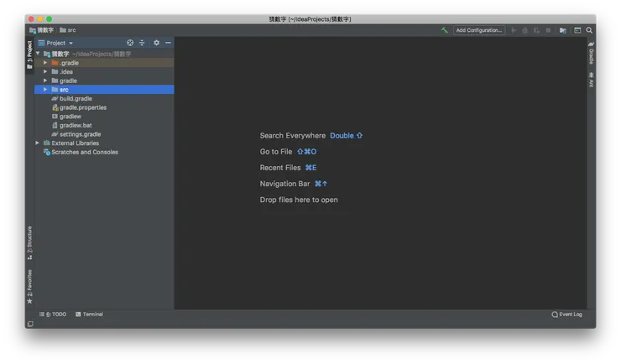Click the Debug bug icon
This screenshot has width=621, height=364.
coord(524,30)
